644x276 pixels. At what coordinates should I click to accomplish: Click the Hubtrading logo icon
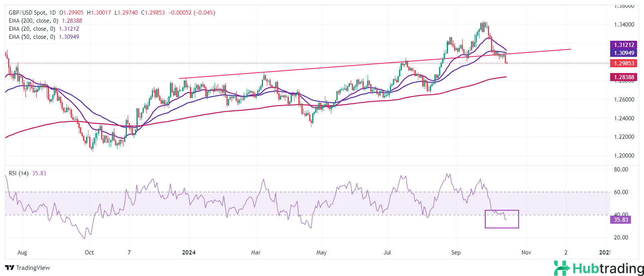(x=561, y=268)
